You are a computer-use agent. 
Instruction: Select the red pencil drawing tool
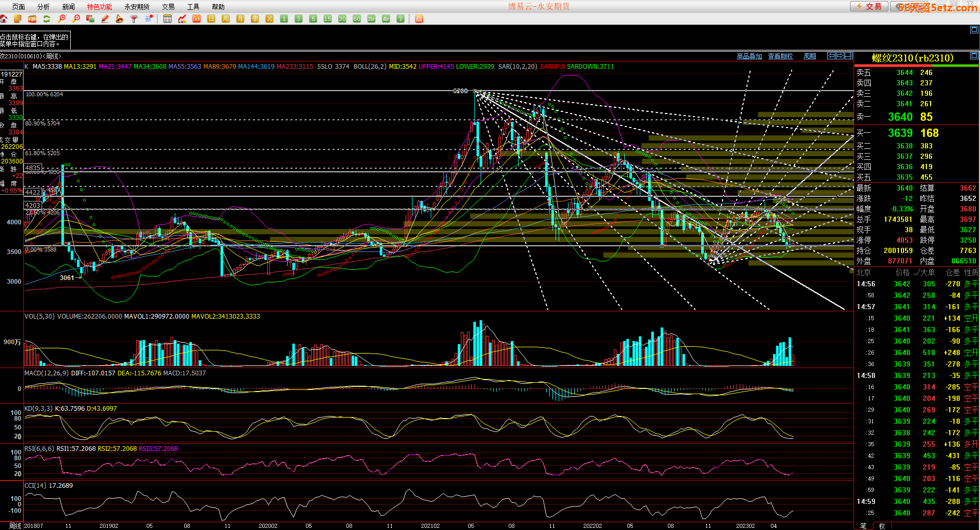[105, 19]
